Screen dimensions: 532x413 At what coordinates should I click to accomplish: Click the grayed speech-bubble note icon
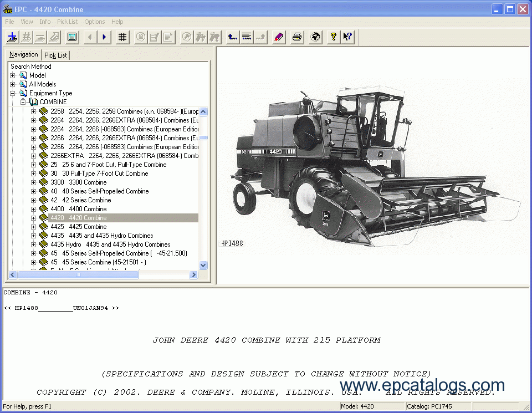(x=140, y=37)
